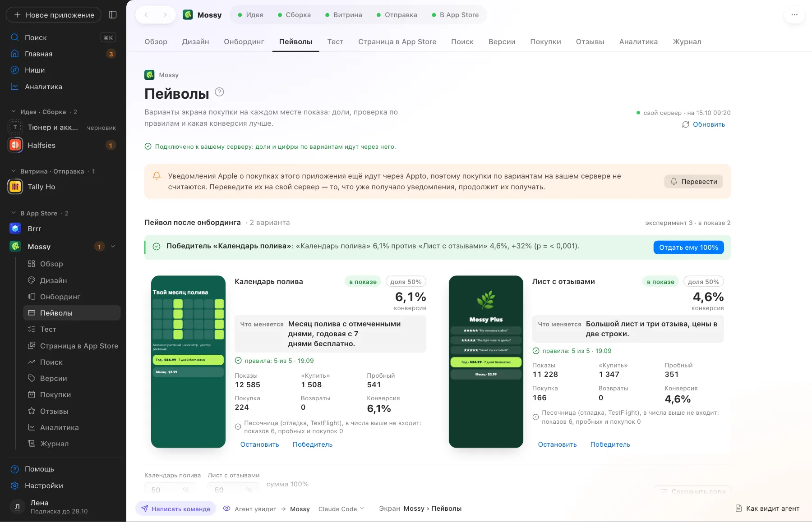
Task: Click Остановить for Календарь полива
Action: click(x=259, y=444)
